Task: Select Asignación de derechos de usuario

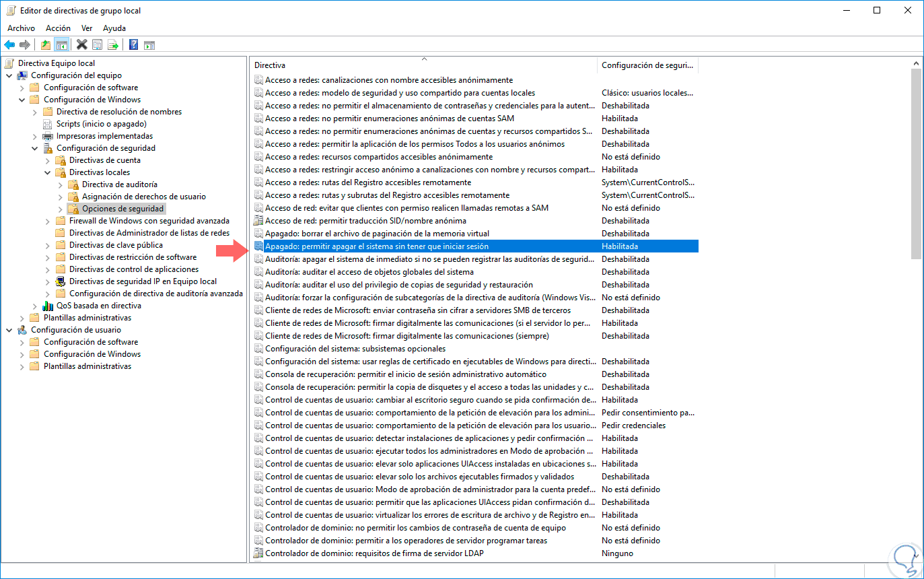Action: (x=144, y=197)
